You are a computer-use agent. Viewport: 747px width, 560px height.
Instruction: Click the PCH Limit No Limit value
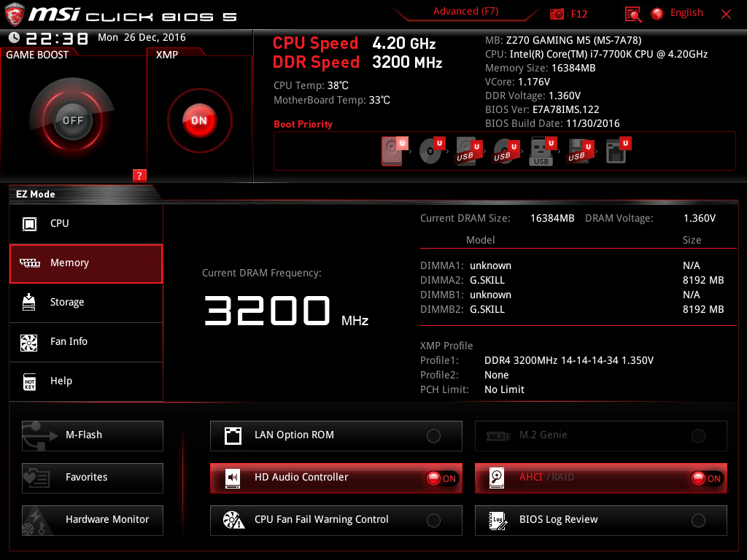click(504, 389)
